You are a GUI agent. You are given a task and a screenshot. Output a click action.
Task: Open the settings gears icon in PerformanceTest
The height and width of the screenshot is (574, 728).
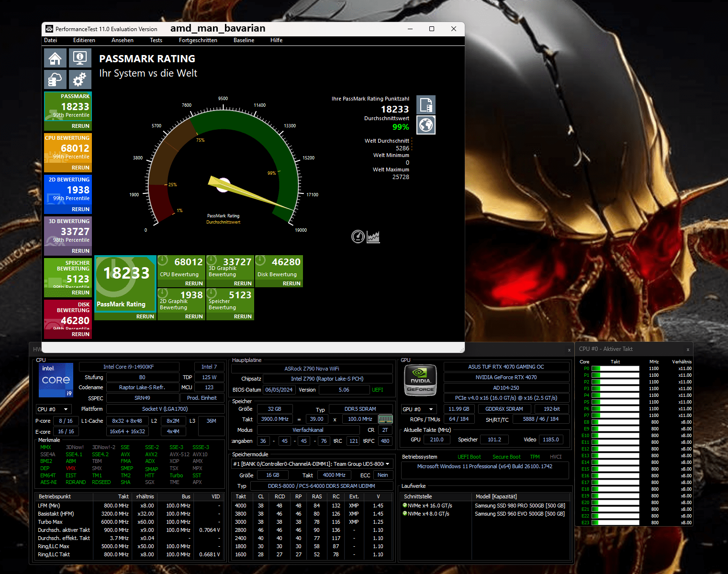coord(80,79)
